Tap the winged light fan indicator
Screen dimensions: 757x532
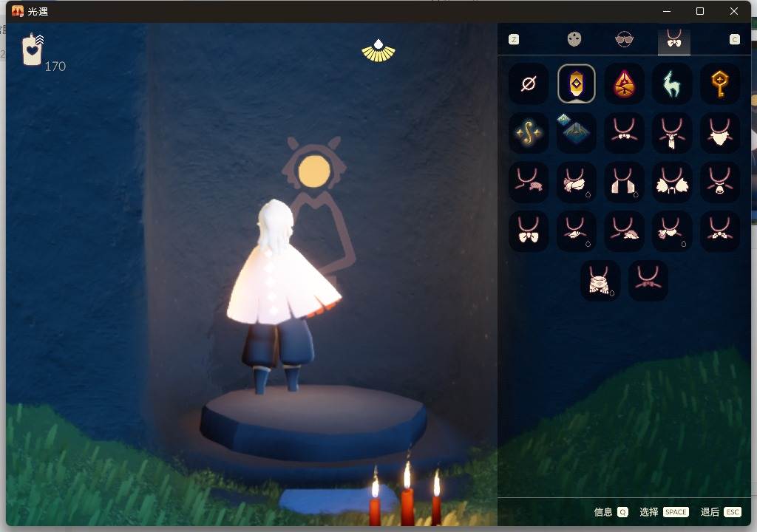pos(378,51)
